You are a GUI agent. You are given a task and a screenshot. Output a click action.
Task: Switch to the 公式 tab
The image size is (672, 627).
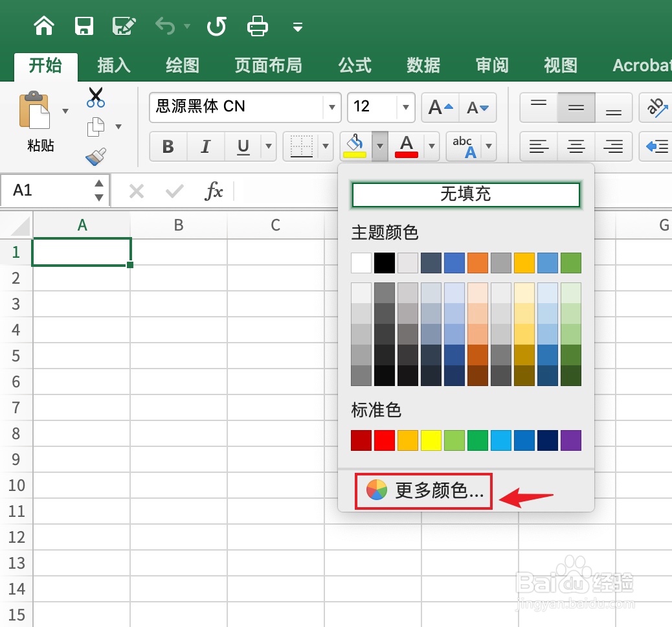click(355, 65)
